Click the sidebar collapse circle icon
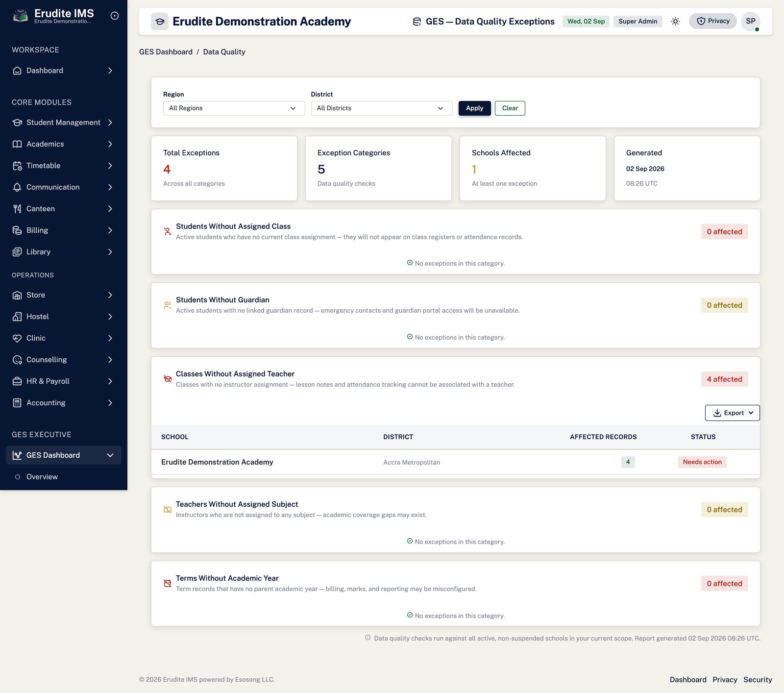 click(x=115, y=16)
